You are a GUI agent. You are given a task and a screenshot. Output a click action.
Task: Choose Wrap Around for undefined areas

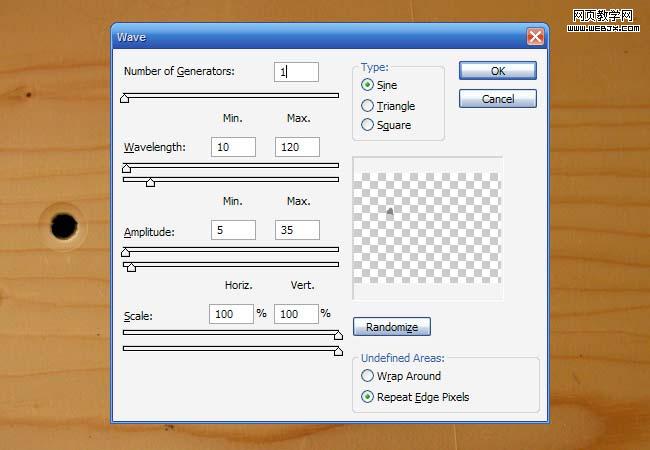coord(368,376)
